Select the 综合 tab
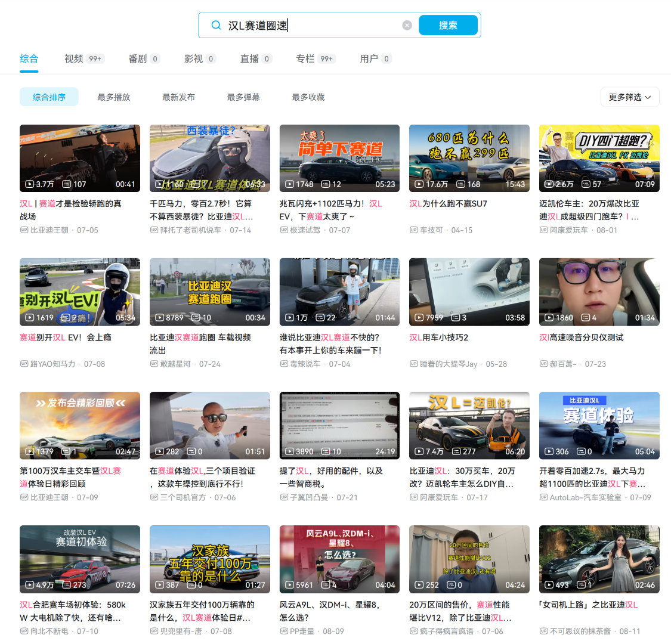This screenshot has height=644, width=671. 29,58
